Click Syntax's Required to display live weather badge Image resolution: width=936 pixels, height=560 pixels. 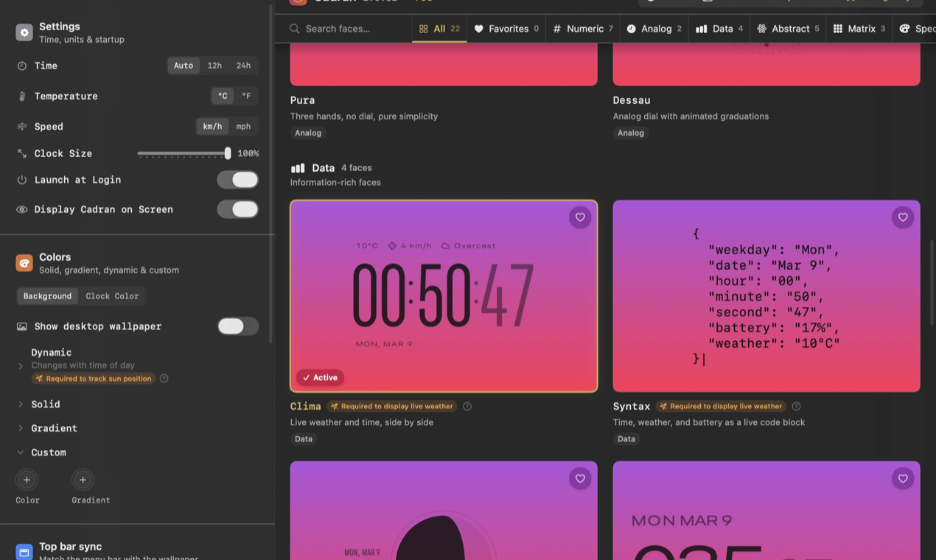[x=721, y=406]
